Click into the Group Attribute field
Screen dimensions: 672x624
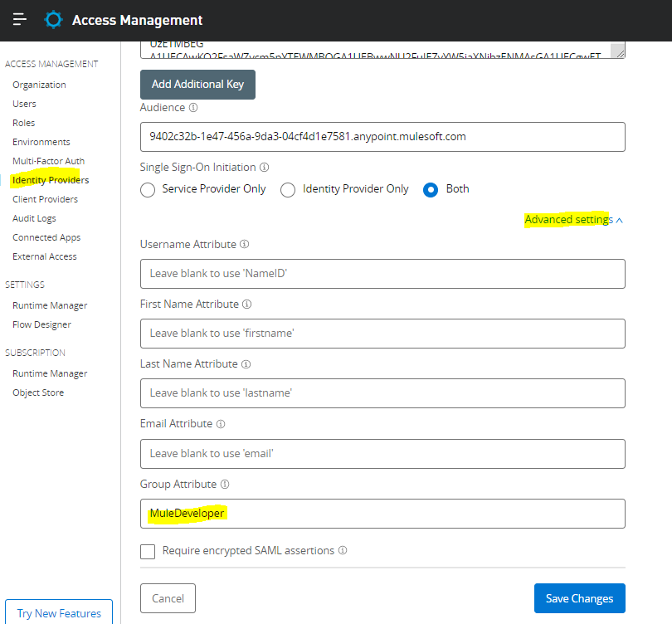click(x=382, y=514)
